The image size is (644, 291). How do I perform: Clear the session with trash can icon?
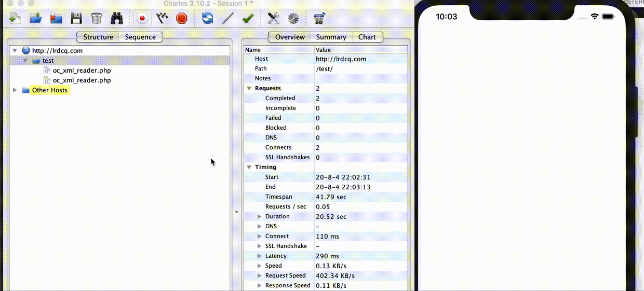(97, 19)
